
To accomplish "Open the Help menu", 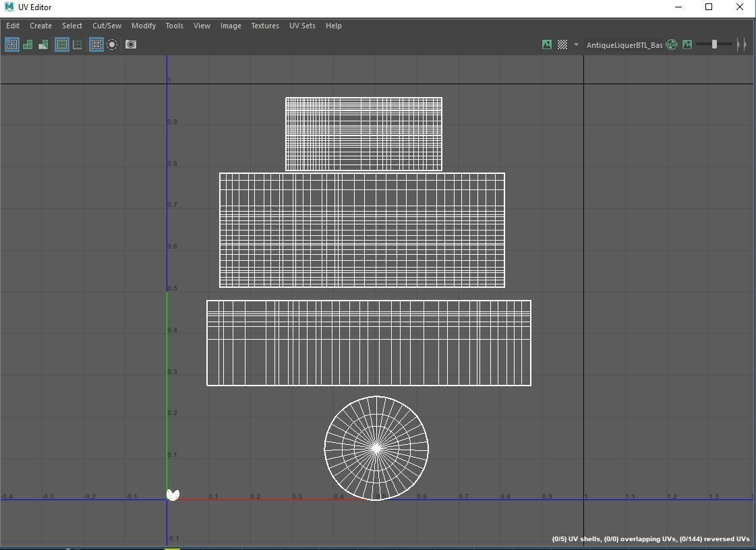I will [333, 26].
